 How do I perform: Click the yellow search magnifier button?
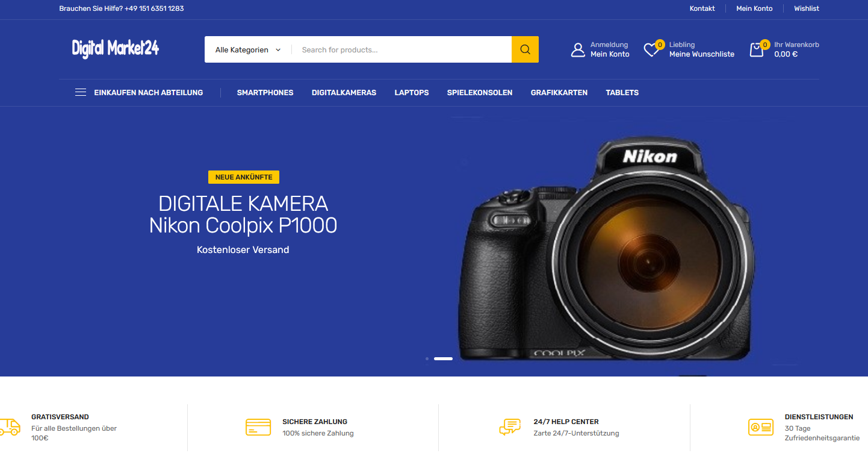525,49
